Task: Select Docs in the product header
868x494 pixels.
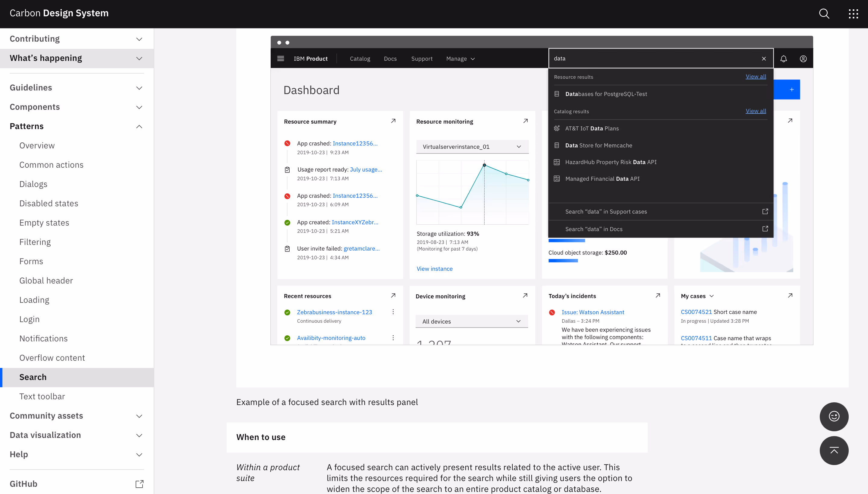Action: pos(390,59)
